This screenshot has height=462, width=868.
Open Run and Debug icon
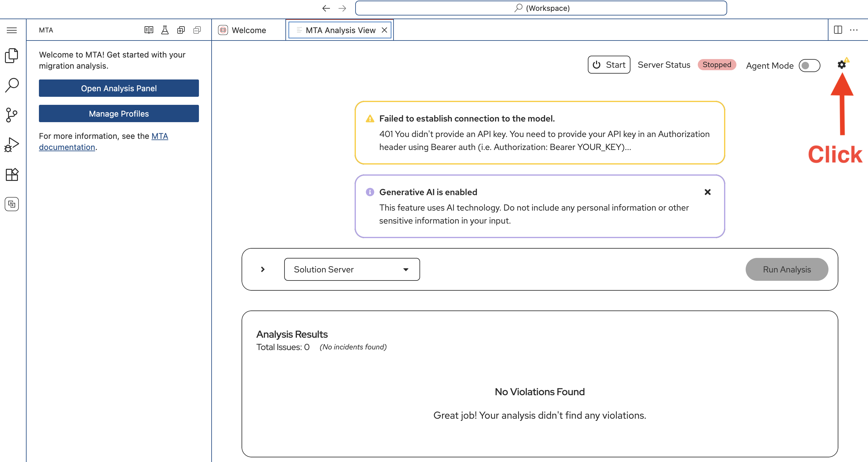(12, 145)
